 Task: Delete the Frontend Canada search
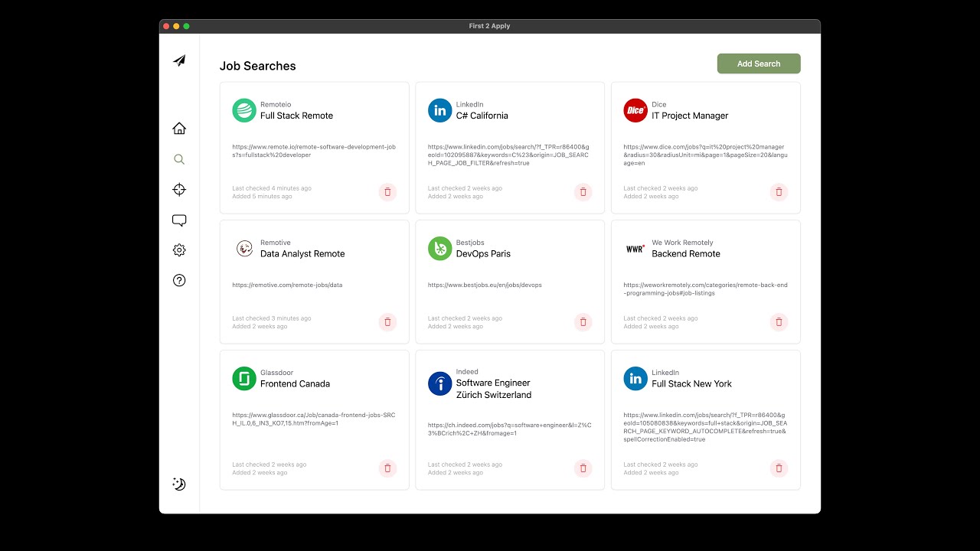pyautogui.click(x=387, y=468)
